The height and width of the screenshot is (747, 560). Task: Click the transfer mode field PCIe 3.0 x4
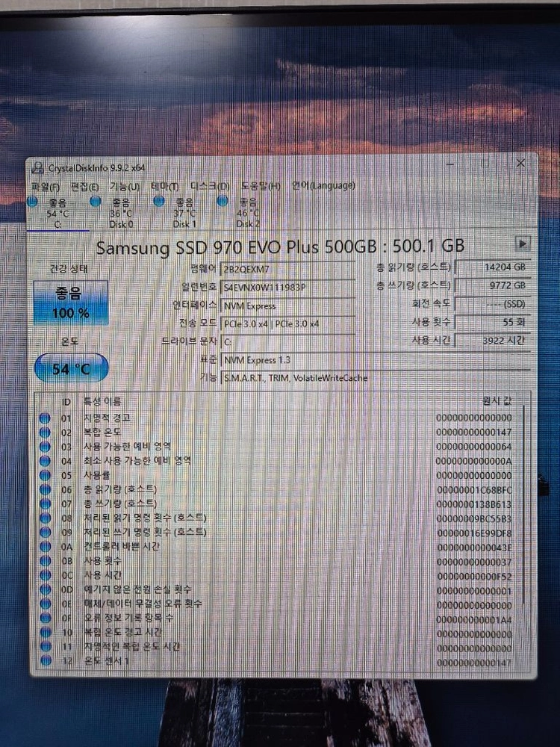[287, 324]
